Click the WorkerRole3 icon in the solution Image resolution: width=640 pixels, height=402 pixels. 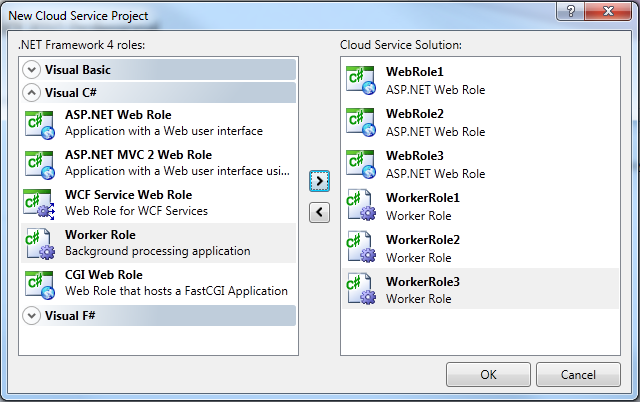click(360, 290)
